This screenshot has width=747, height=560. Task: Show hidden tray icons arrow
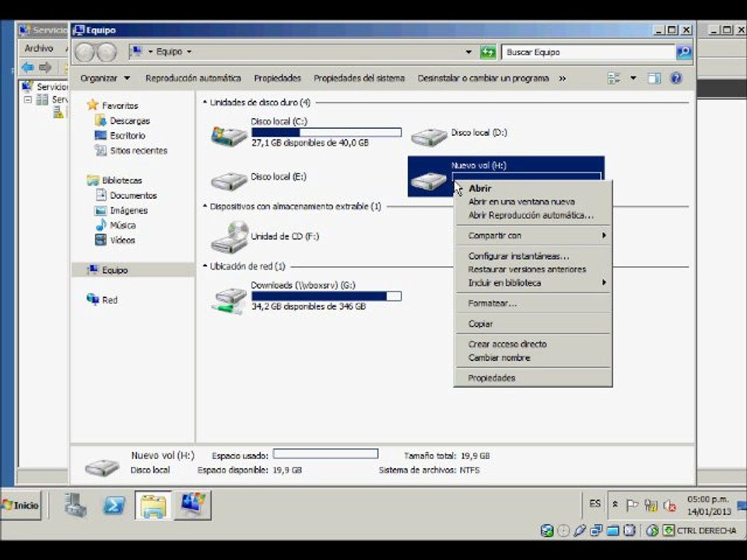(615, 504)
